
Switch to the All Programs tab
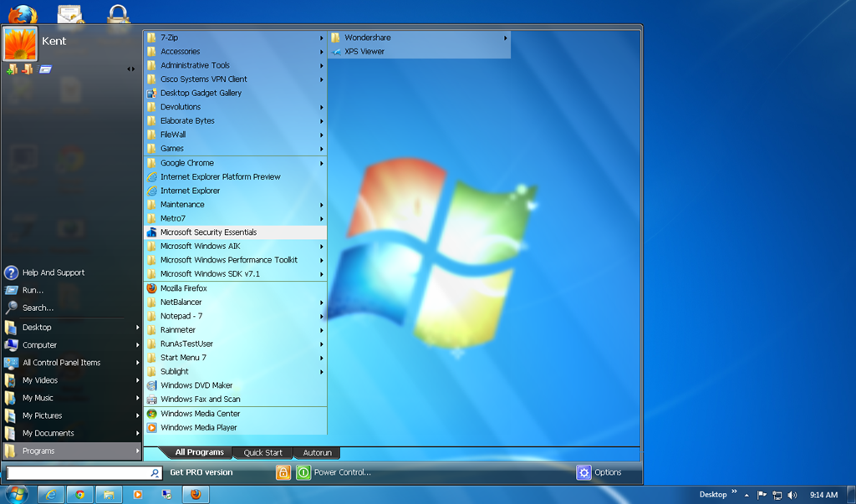(199, 452)
